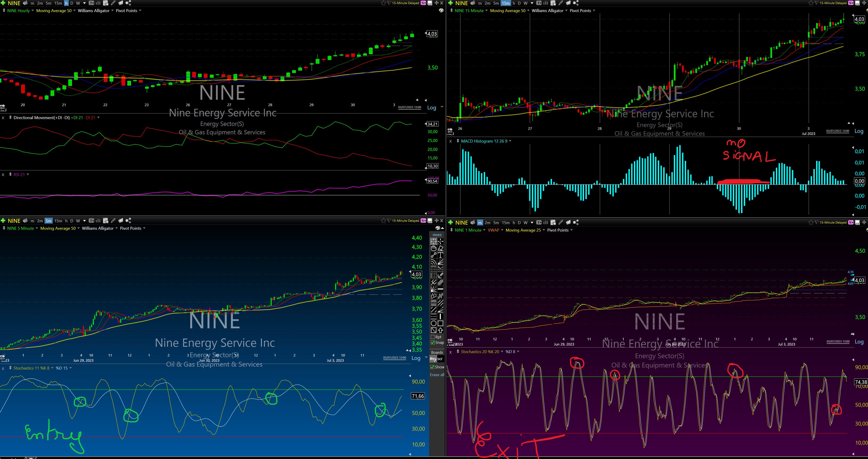Click green plus icon on 15-minute chart
This screenshot has width=868, height=459.
click(x=450, y=3)
